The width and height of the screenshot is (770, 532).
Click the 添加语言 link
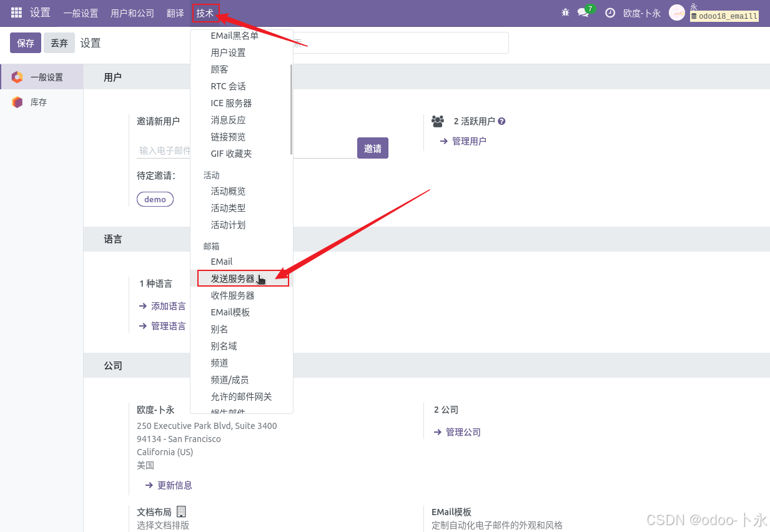169,306
